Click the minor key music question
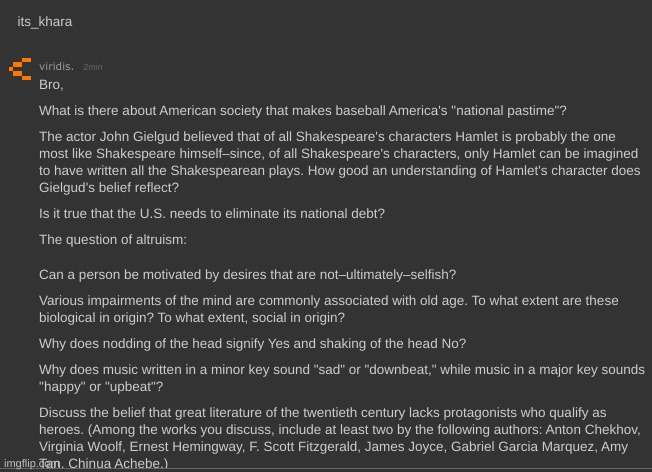652x472 pixels. click(x=342, y=378)
